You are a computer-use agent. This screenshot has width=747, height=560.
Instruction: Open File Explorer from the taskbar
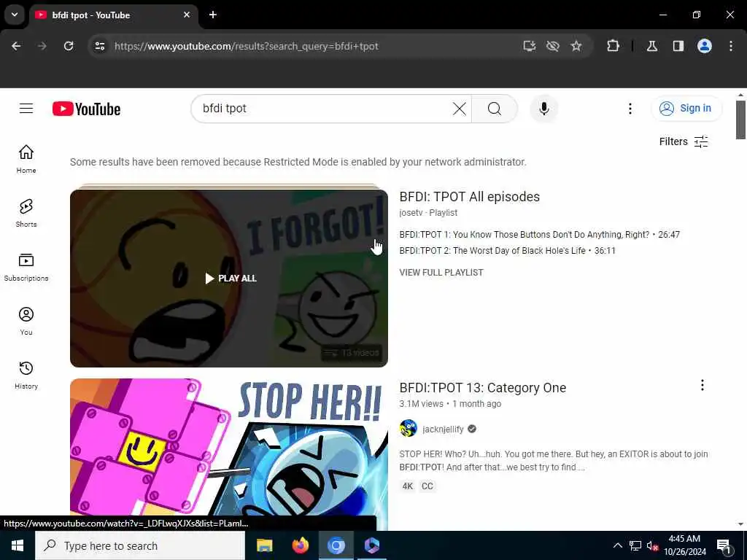264,545
